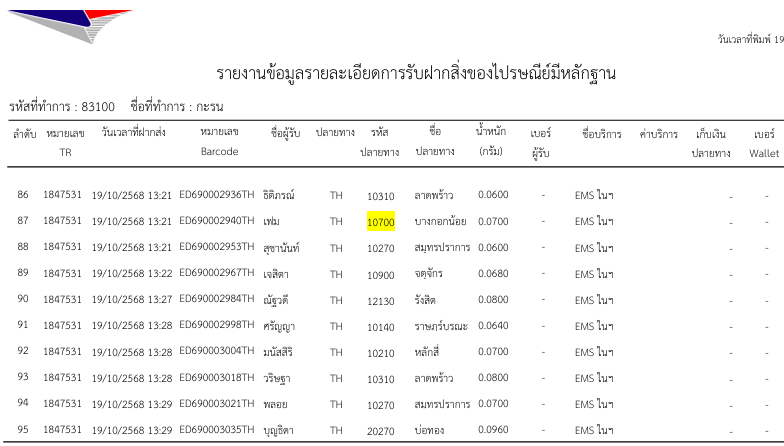Click recipient name สุชานันท์
The height and width of the screenshot is (446, 784).
pyautogui.click(x=281, y=248)
